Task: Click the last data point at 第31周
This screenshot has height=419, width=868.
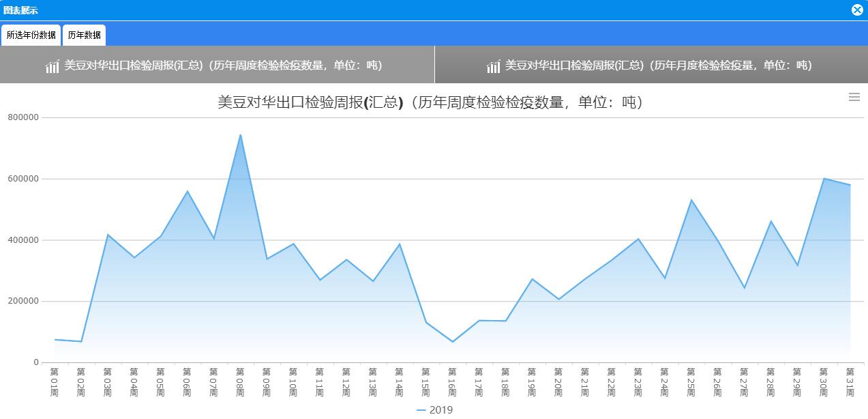Action: (x=850, y=185)
